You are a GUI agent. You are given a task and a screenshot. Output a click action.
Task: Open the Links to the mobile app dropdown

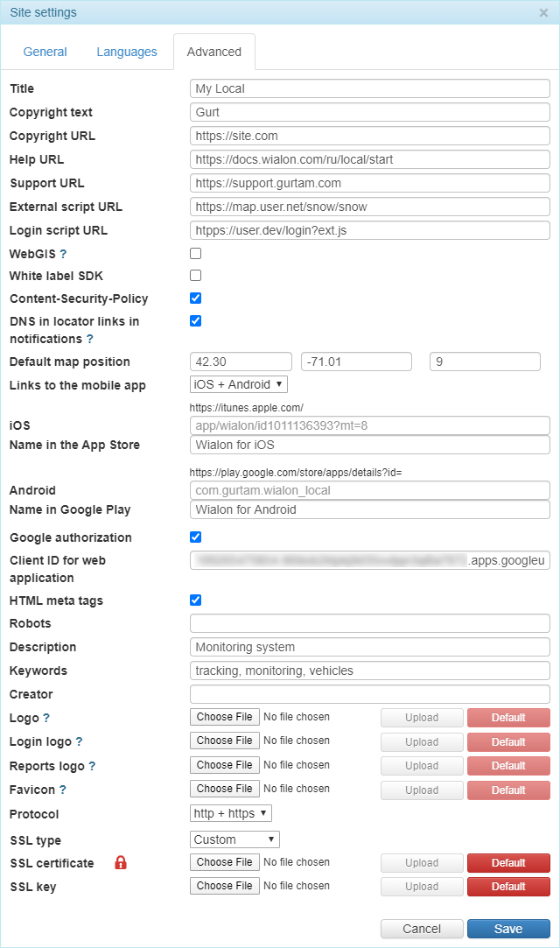[238, 384]
